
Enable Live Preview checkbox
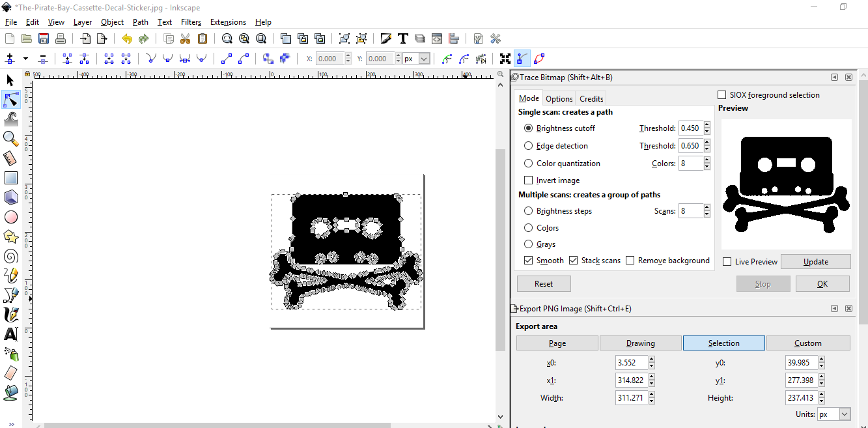pos(727,262)
